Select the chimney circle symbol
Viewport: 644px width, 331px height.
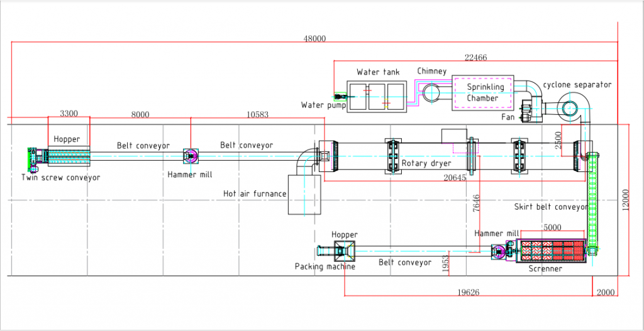coord(432,94)
